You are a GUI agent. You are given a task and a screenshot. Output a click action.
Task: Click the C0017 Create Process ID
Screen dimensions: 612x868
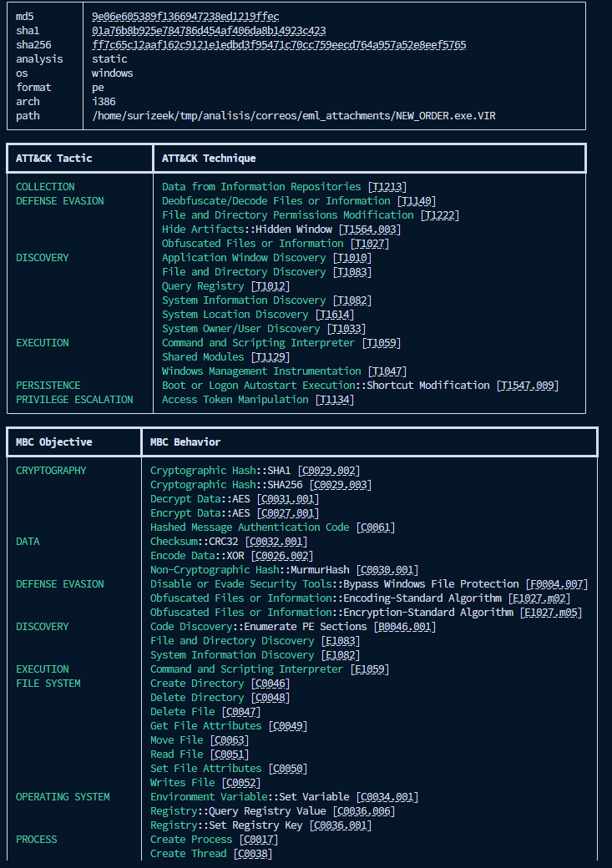click(x=259, y=840)
